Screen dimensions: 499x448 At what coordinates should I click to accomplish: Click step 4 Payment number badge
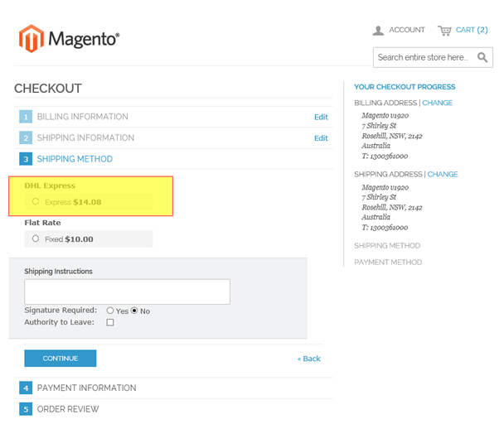(26, 388)
